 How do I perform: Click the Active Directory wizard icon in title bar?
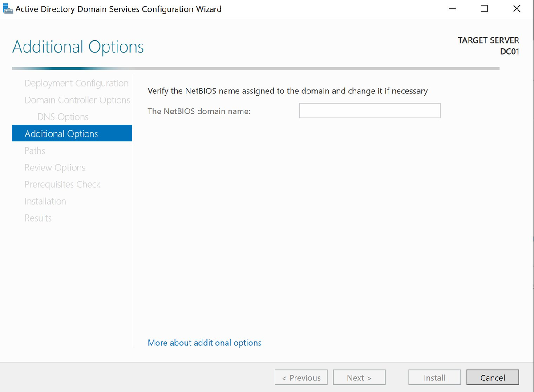(8, 8)
